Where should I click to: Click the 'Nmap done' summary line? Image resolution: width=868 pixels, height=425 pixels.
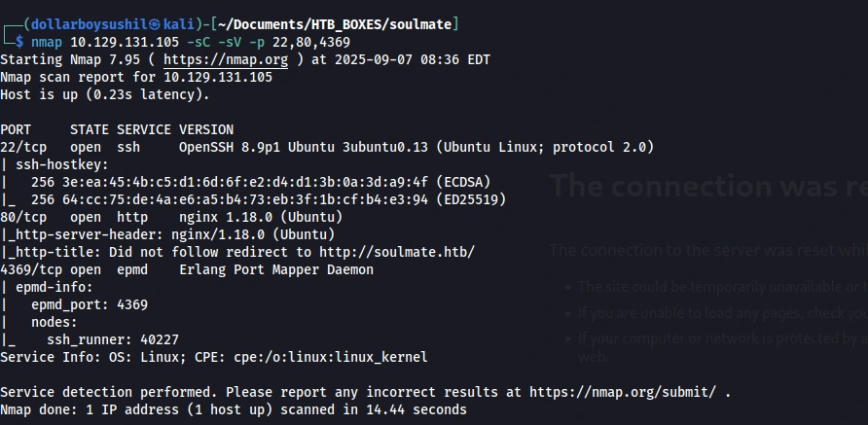coord(234,409)
